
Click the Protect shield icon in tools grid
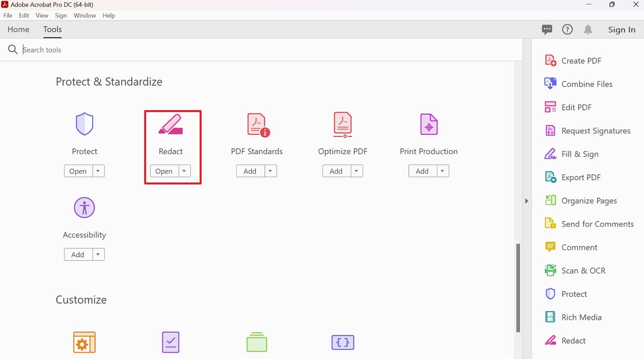84,124
